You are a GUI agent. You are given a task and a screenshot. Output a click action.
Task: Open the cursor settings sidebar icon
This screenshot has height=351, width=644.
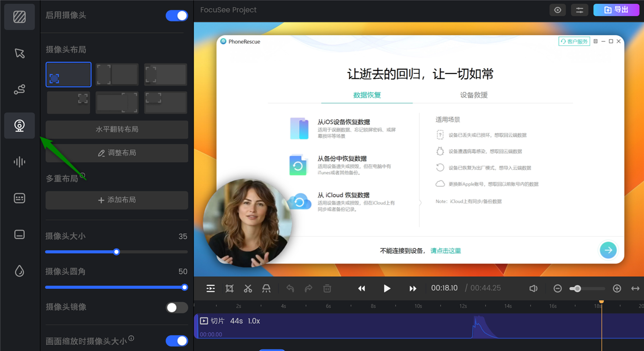point(19,53)
